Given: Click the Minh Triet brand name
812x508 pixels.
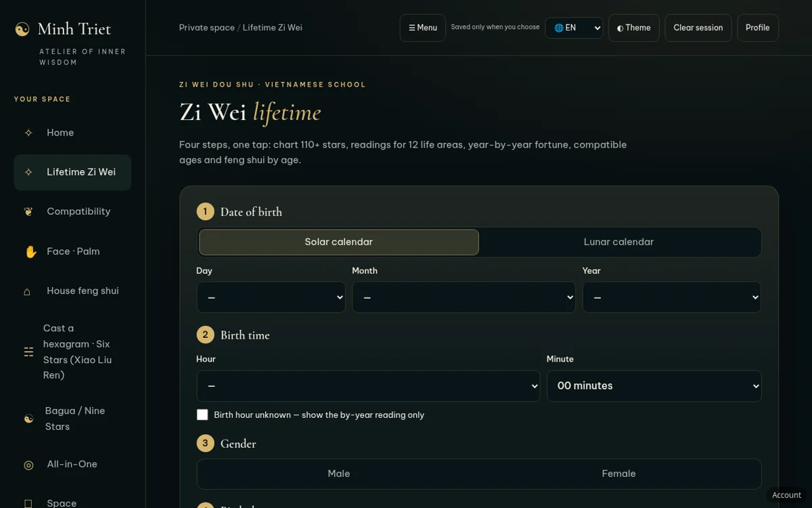Looking at the screenshot, I should point(74,29).
